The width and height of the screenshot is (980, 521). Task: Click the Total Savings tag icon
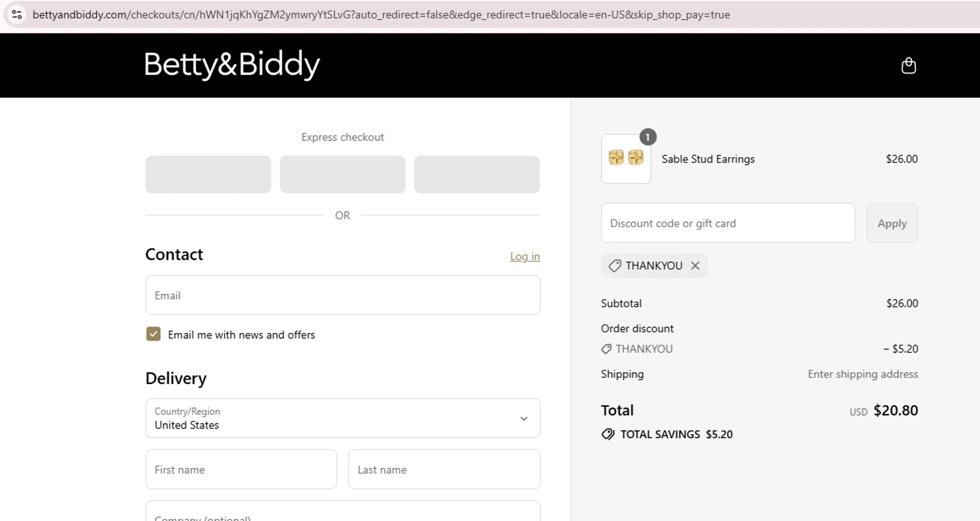point(608,434)
